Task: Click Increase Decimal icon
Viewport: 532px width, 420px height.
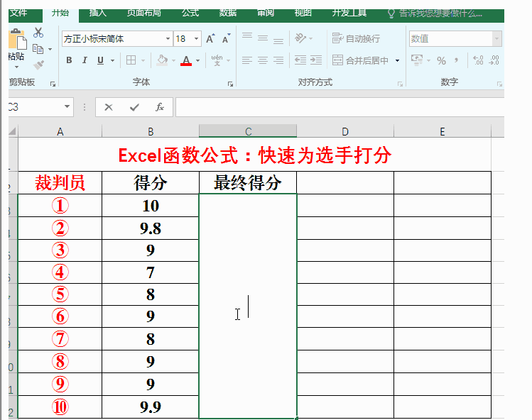Action: click(x=478, y=60)
